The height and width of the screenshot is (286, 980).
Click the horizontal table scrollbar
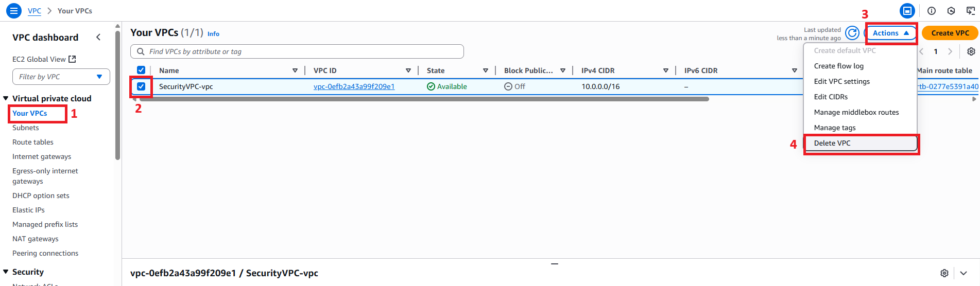click(424, 99)
